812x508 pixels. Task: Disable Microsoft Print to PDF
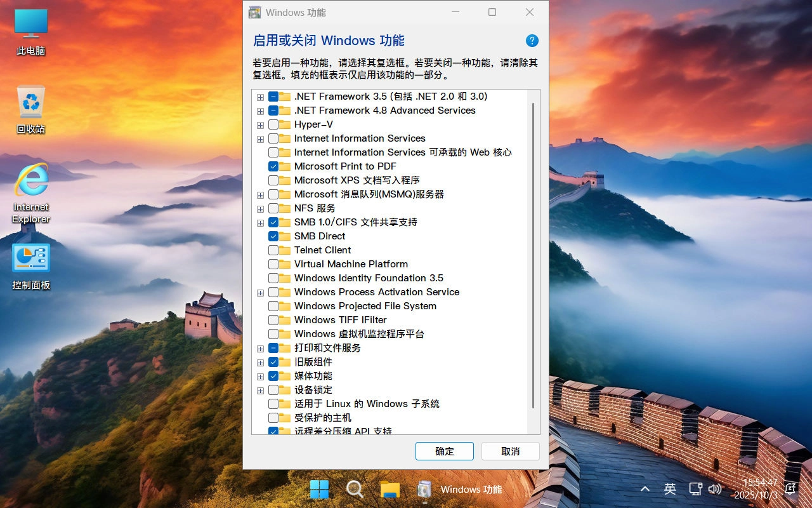click(x=275, y=166)
